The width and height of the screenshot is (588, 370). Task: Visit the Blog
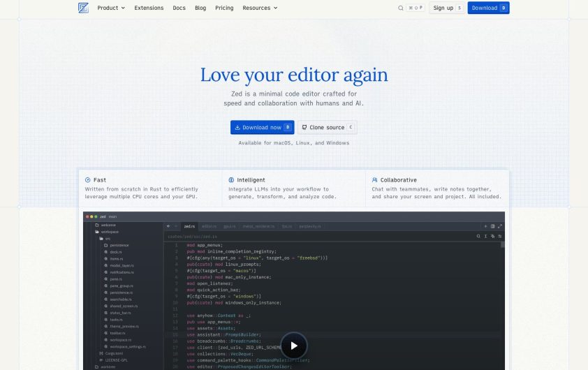click(200, 8)
